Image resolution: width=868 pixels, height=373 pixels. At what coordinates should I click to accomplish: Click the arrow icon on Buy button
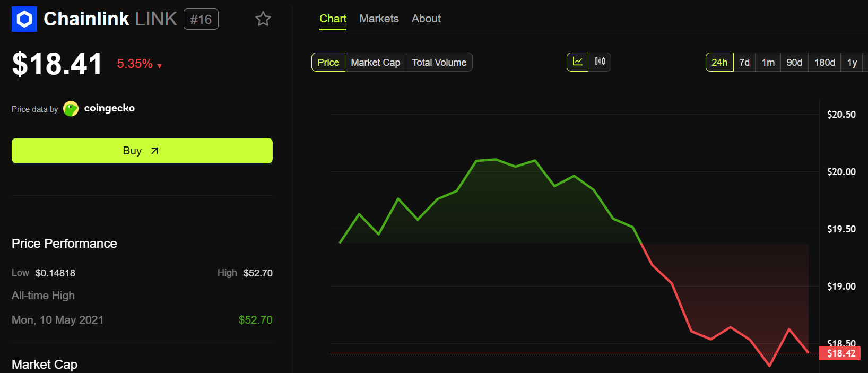(x=154, y=151)
